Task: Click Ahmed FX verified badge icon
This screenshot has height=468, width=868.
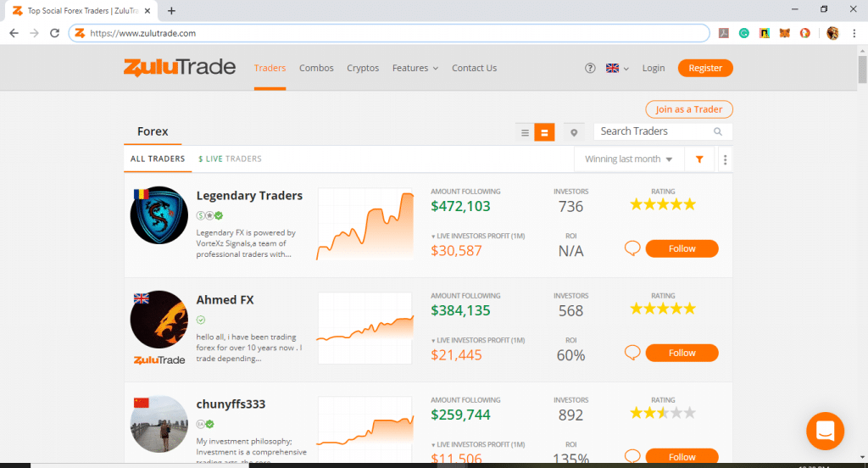Action: tap(201, 320)
